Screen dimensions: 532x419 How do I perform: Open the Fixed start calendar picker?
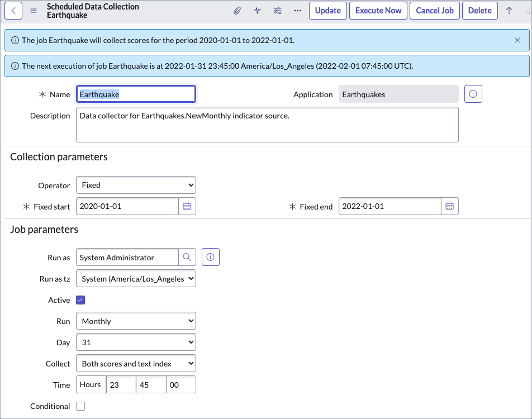[187, 206]
